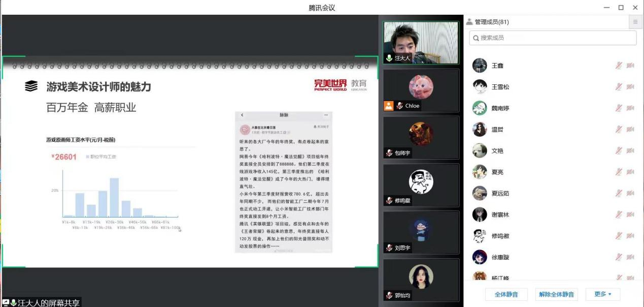Screen dimensions: 644x307
Task: Toggle 温哲's microphone icon
Action: [619, 130]
